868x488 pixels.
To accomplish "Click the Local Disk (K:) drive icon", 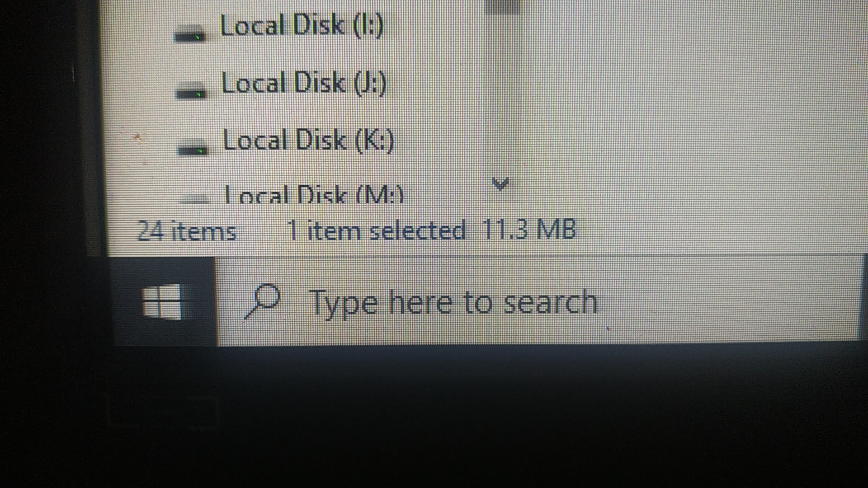I will (193, 150).
